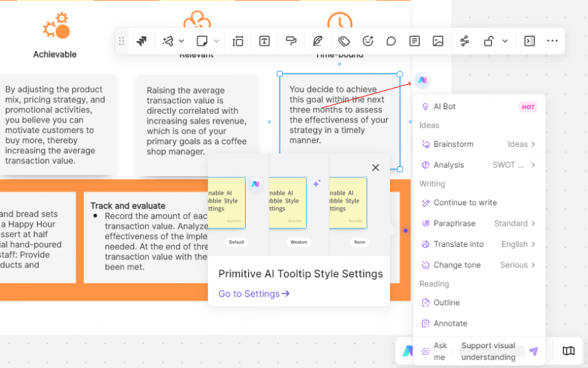Click the toolbar drag handle dots

point(121,41)
